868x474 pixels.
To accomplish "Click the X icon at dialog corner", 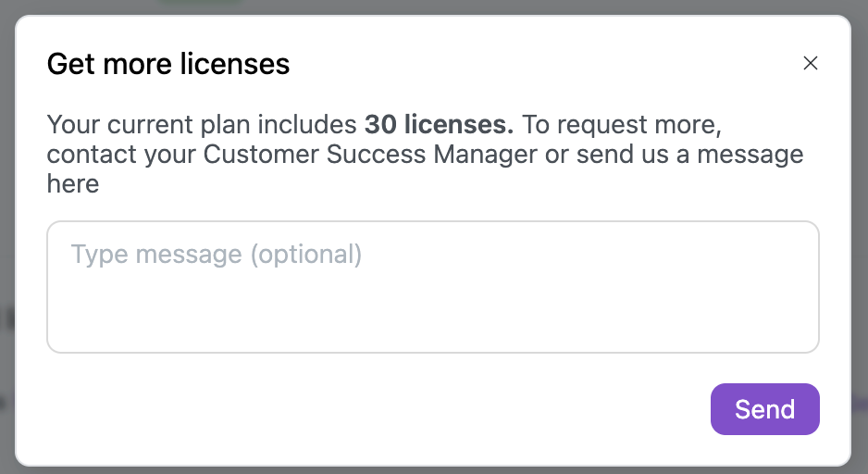I will (811, 63).
